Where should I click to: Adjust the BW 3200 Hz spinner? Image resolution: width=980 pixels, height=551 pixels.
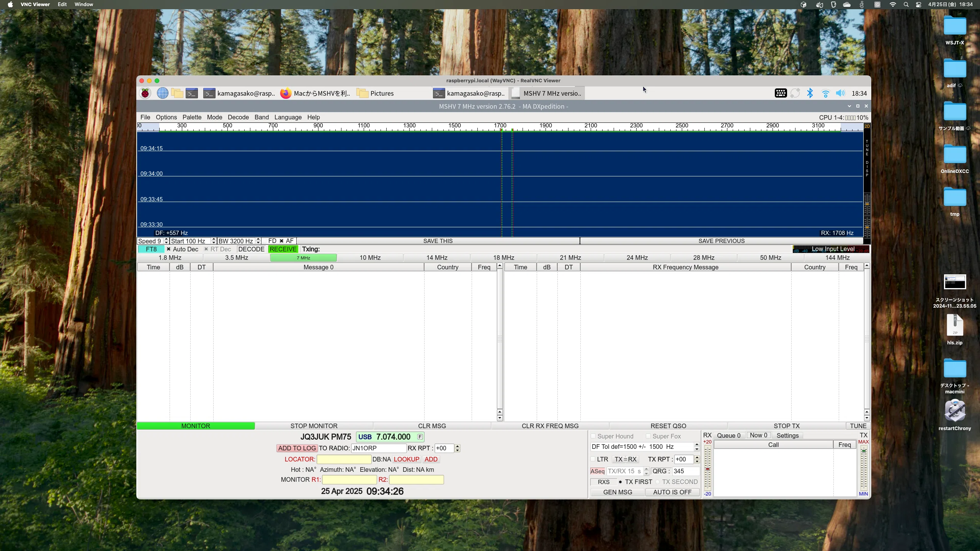click(258, 241)
